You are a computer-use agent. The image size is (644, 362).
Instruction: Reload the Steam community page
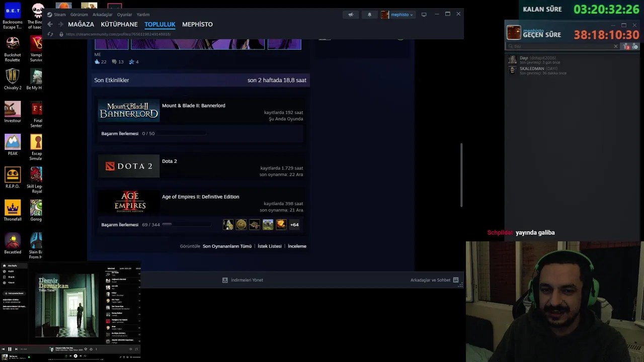(x=50, y=34)
